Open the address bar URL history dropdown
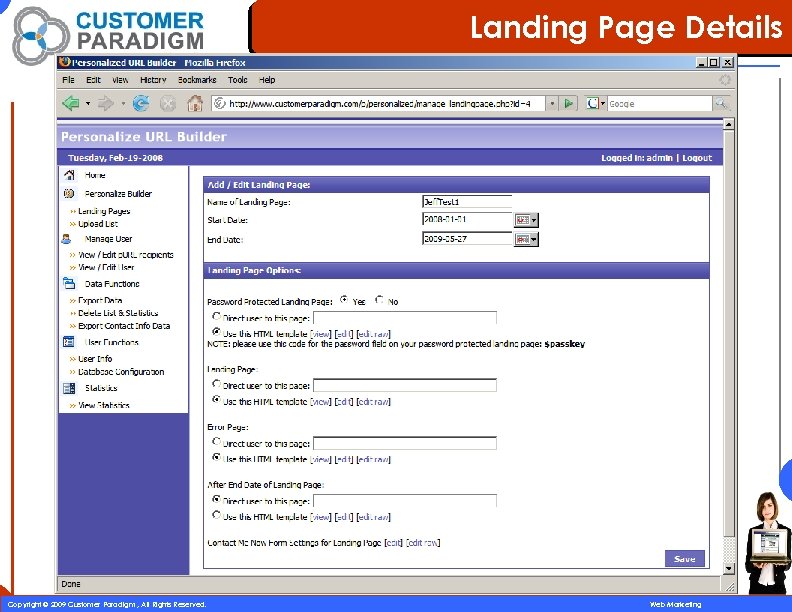 [x=553, y=104]
